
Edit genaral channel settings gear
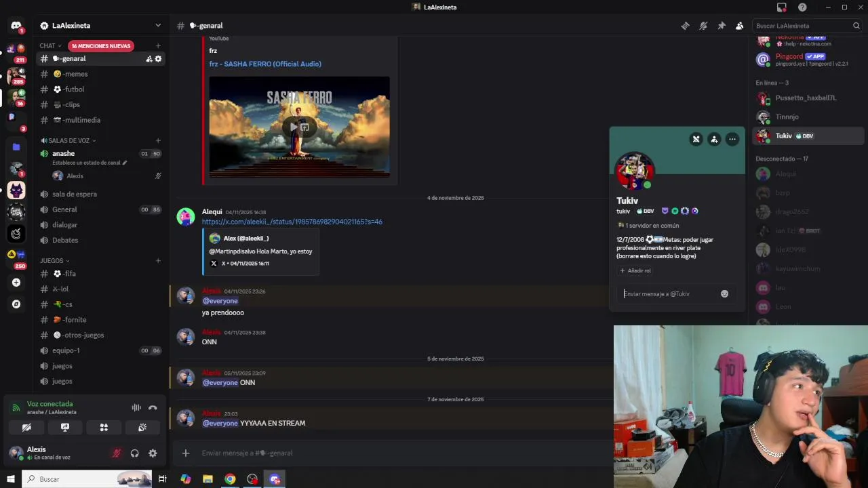pyautogui.click(x=159, y=59)
